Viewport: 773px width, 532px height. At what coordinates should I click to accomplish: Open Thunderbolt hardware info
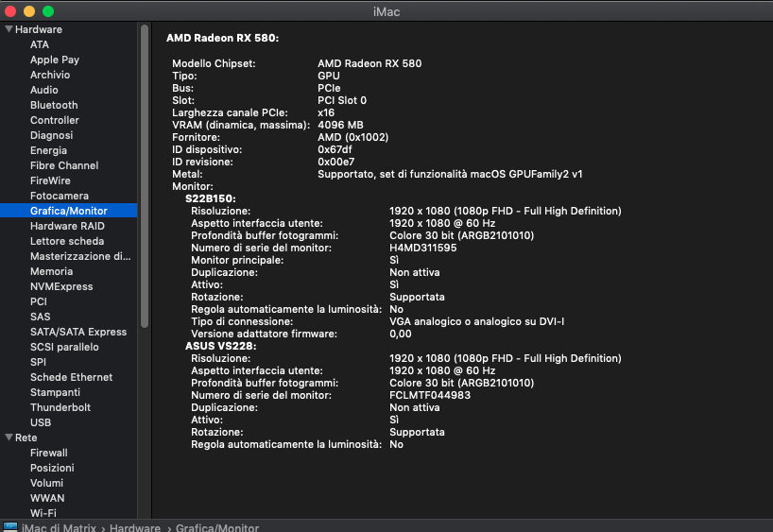[60, 407]
